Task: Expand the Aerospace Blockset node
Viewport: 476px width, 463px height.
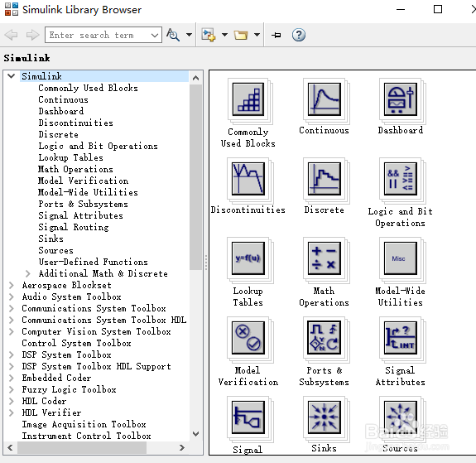Action: point(12,285)
